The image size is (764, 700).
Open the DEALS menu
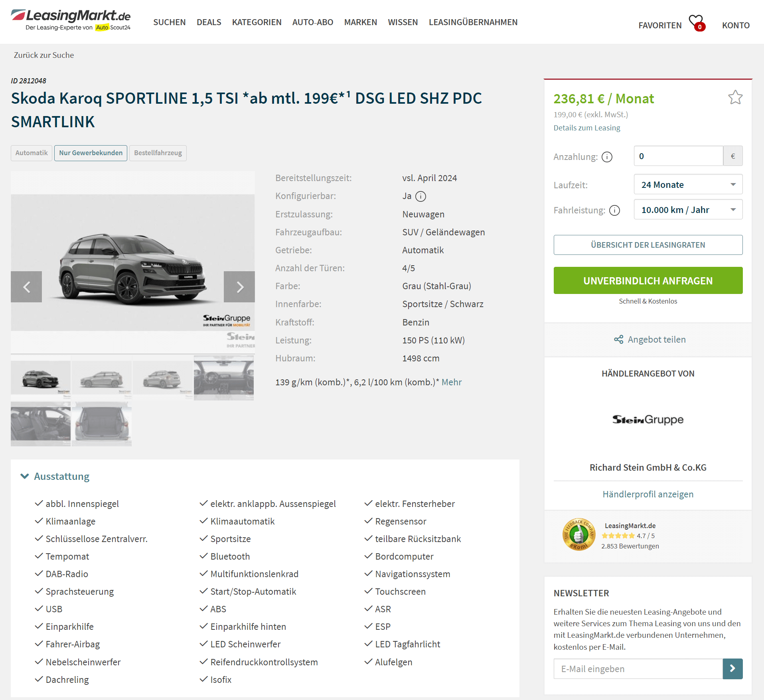[x=209, y=22]
